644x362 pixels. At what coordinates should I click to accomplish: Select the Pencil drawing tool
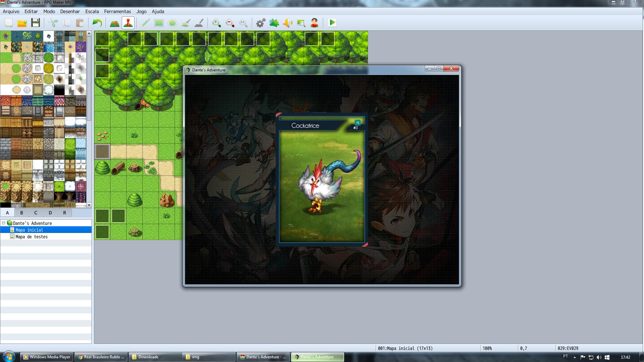click(x=146, y=23)
